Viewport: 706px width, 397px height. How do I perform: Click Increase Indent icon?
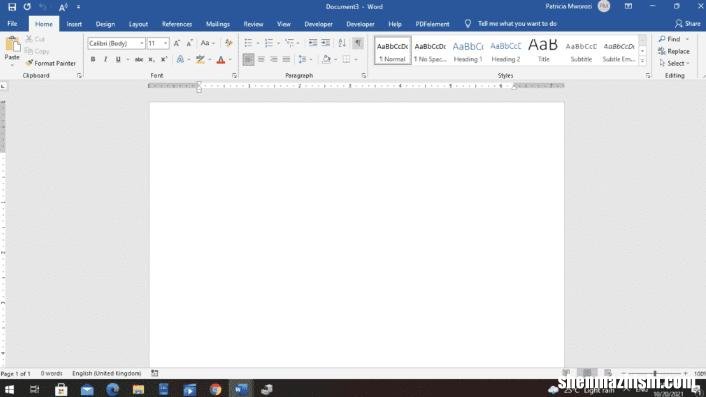click(x=326, y=43)
